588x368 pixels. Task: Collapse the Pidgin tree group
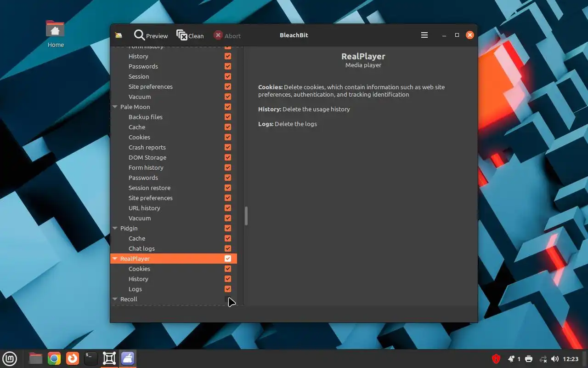[x=115, y=228]
